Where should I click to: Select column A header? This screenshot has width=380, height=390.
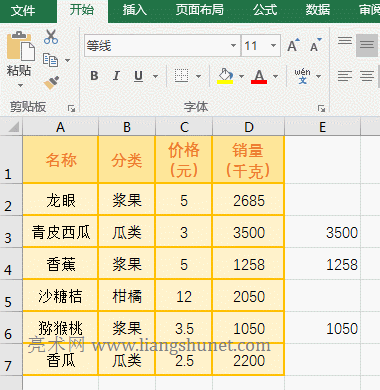60,127
